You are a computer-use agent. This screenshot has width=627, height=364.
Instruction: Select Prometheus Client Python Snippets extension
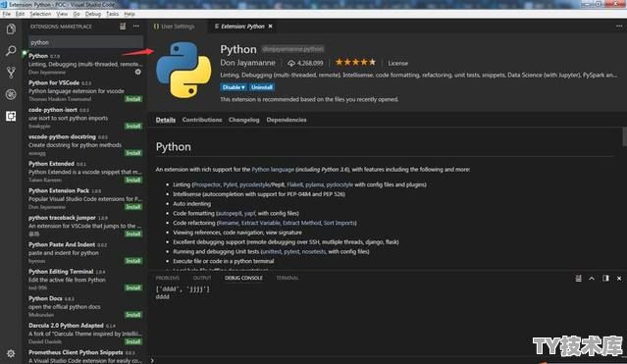(84, 356)
